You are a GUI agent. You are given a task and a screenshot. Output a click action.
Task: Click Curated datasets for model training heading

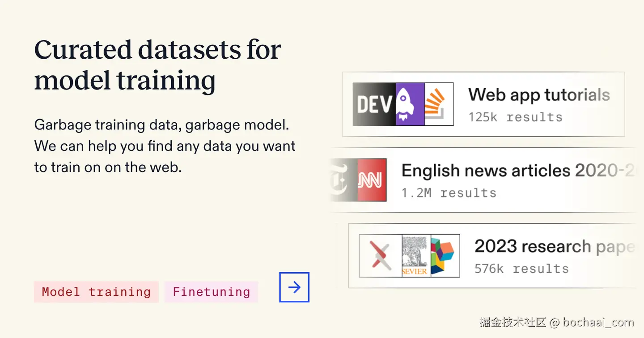point(157,65)
